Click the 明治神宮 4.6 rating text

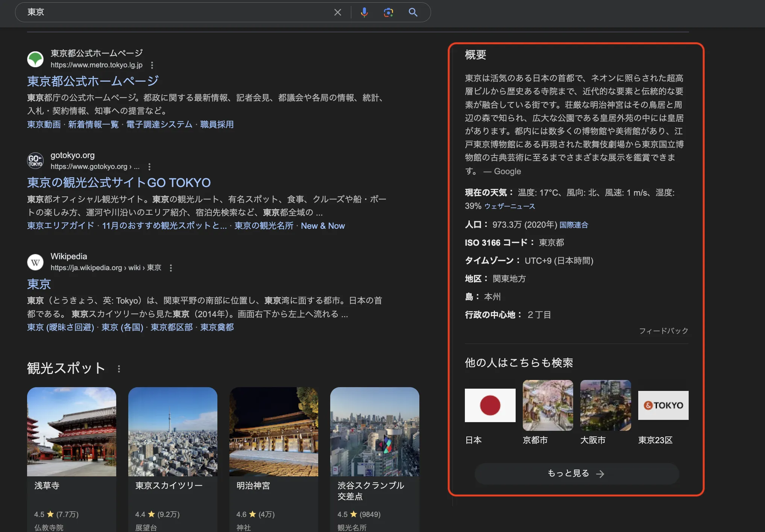(255, 514)
